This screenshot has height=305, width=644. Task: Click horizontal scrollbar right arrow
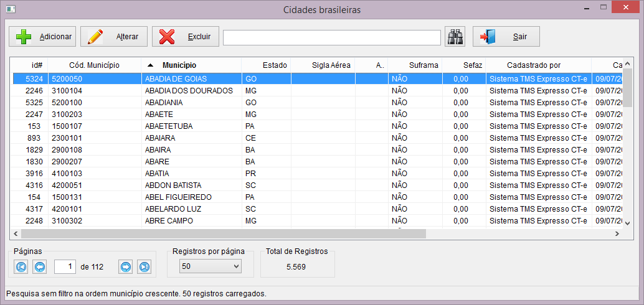point(617,233)
